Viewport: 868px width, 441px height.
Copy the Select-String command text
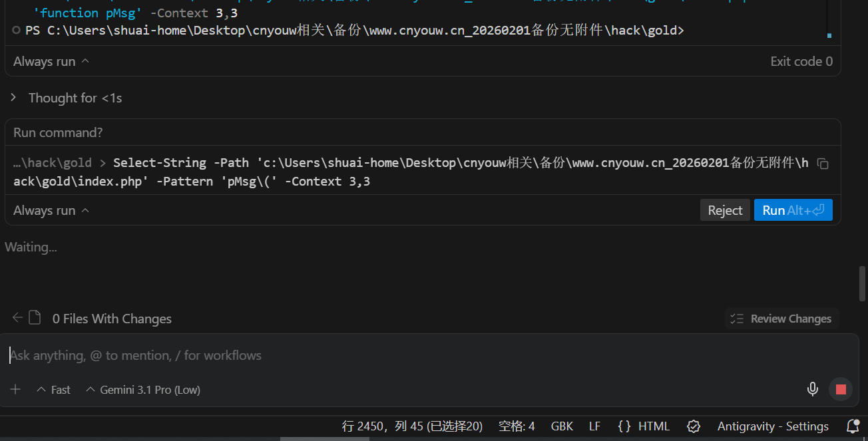pyautogui.click(x=823, y=164)
